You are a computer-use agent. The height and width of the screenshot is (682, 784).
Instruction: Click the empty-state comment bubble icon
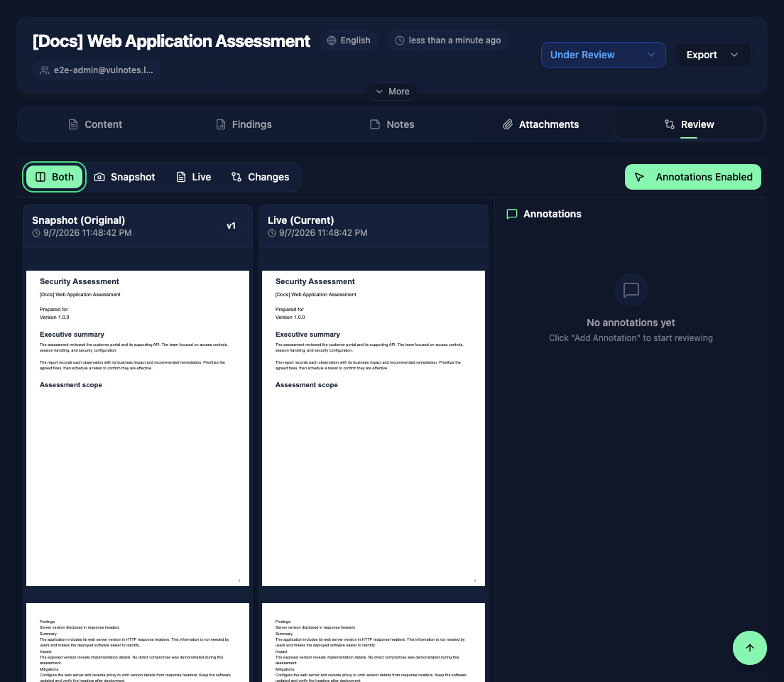(631, 290)
